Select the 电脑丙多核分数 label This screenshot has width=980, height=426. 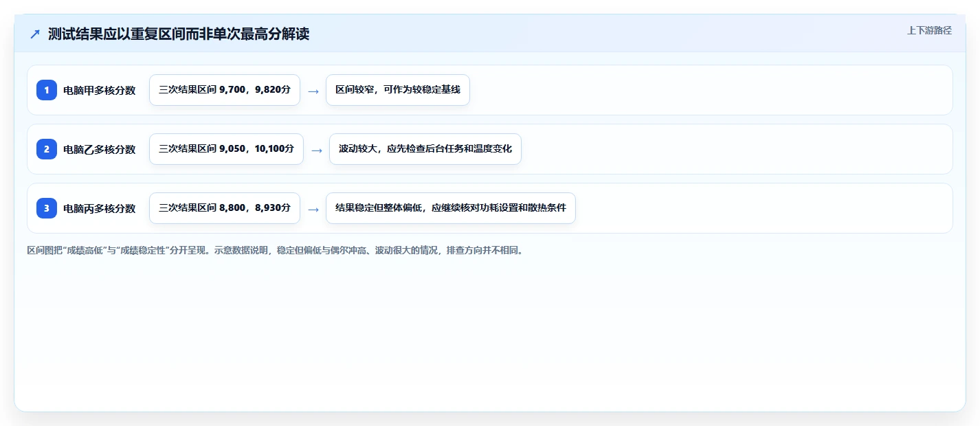[100, 208]
